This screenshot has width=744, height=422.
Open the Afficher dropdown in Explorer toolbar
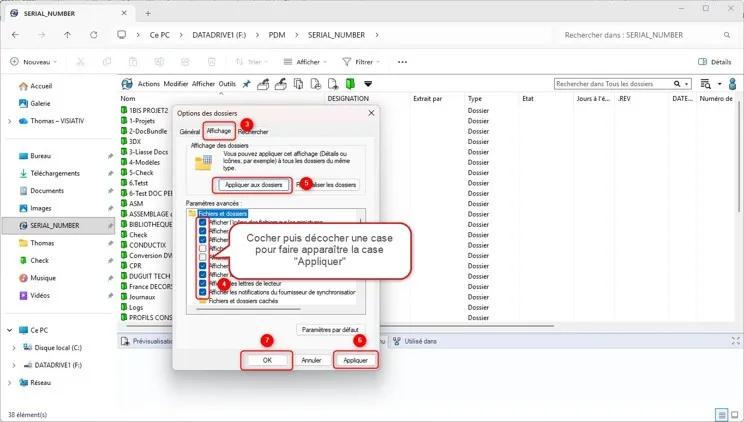click(306, 62)
